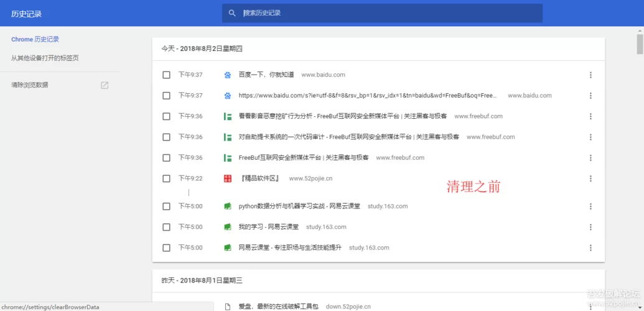Open 百度一下，你就知道 history link
This screenshot has height=311, width=644.
266,75
